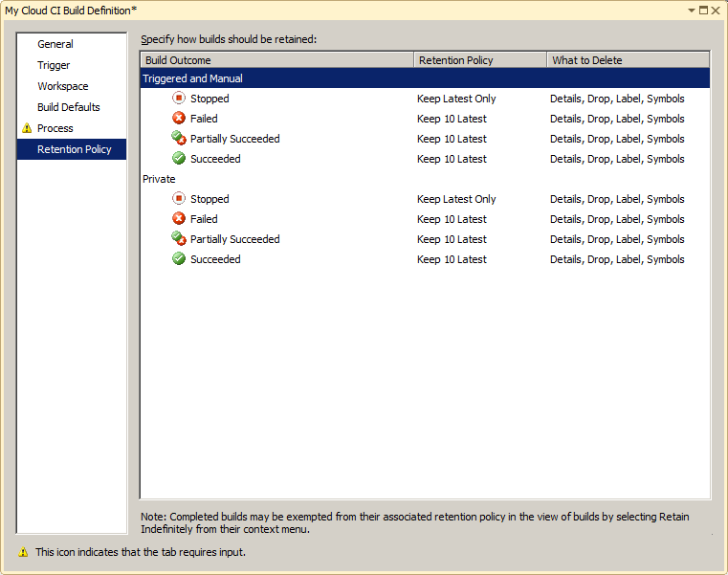Click the warning icon beside Process tab
Viewport: 728px width, 575px height.
point(27,128)
